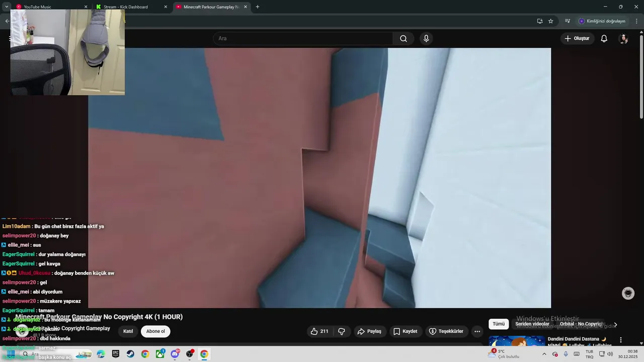Select the Orbital - No Copyright chip
The height and width of the screenshot is (362, 644).
[x=581, y=324]
